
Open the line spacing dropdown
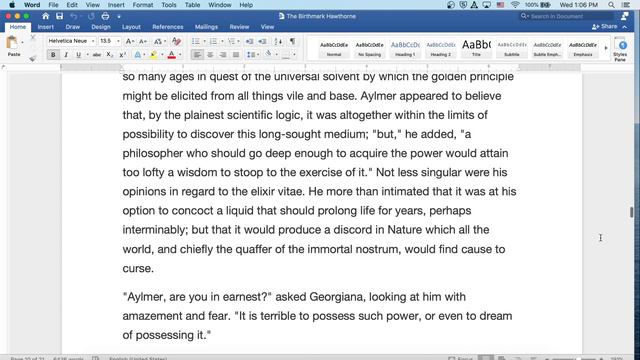(253, 55)
